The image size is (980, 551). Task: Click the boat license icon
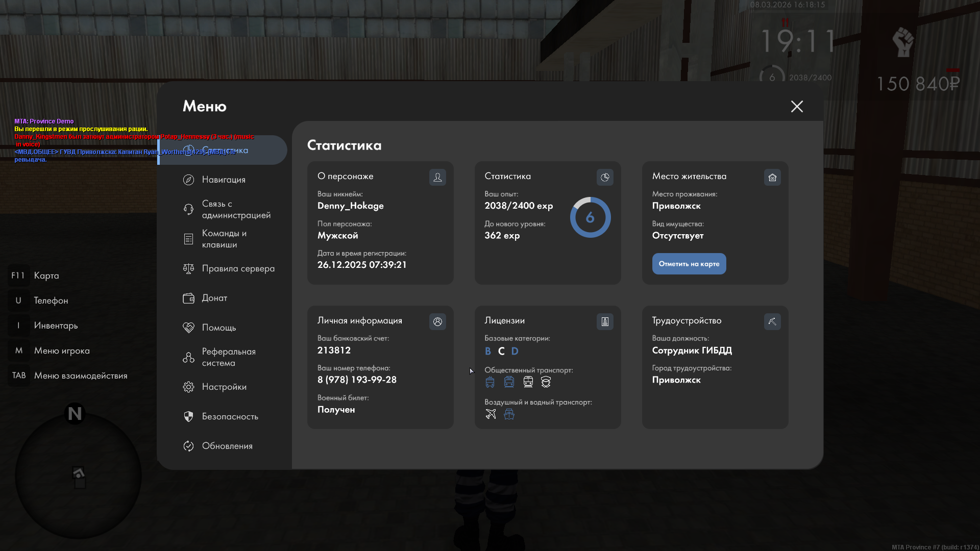point(509,414)
